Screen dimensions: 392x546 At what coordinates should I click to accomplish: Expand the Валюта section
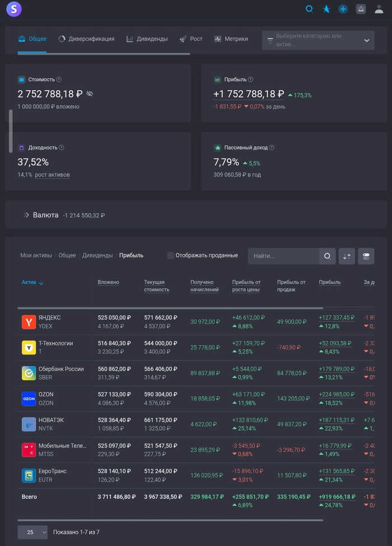point(26,214)
